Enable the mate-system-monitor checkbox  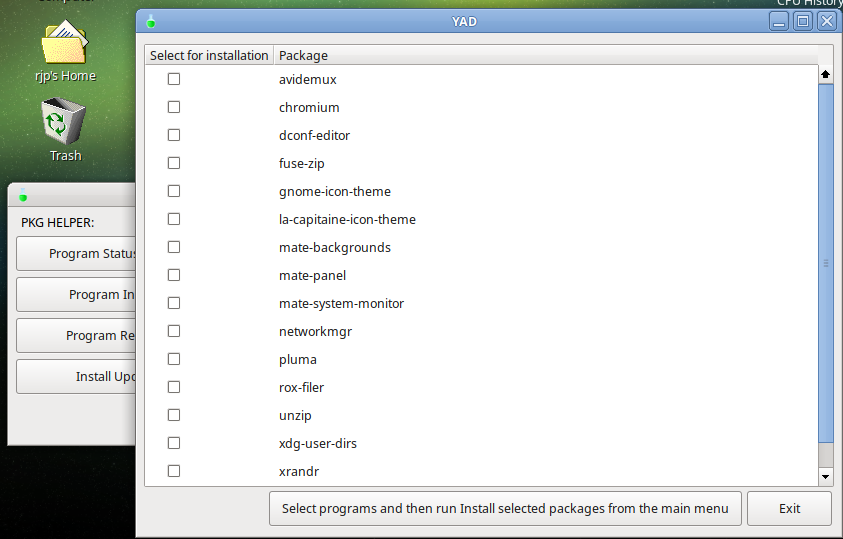pos(174,303)
